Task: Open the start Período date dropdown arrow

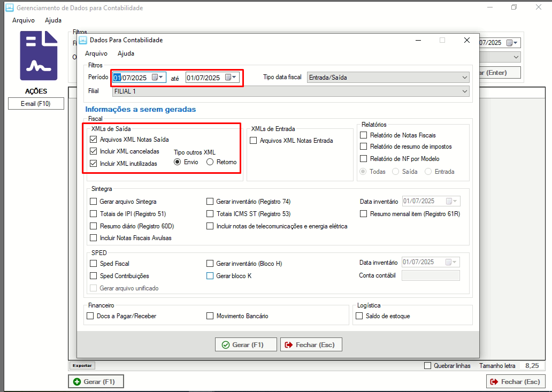Action: point(161,78)
